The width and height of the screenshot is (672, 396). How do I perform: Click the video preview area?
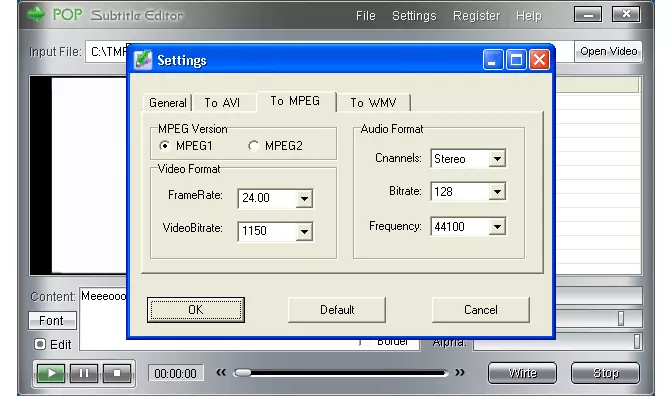click(78, 175)
